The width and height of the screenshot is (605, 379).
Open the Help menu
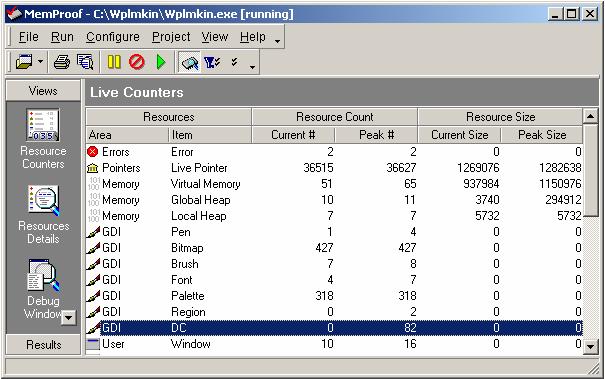(x=253, y=37)
